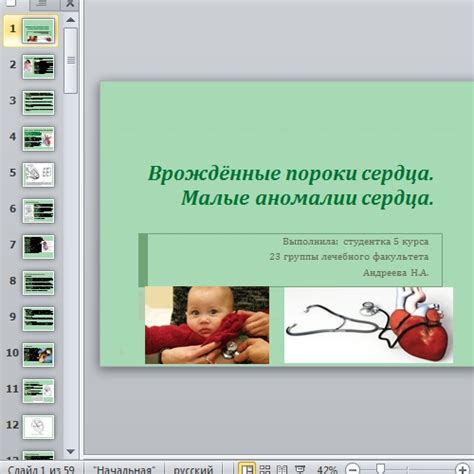Click 'Слайд 1 из 59' slide counter
Viewport: 474px width, 474px height.
point(41,470)
